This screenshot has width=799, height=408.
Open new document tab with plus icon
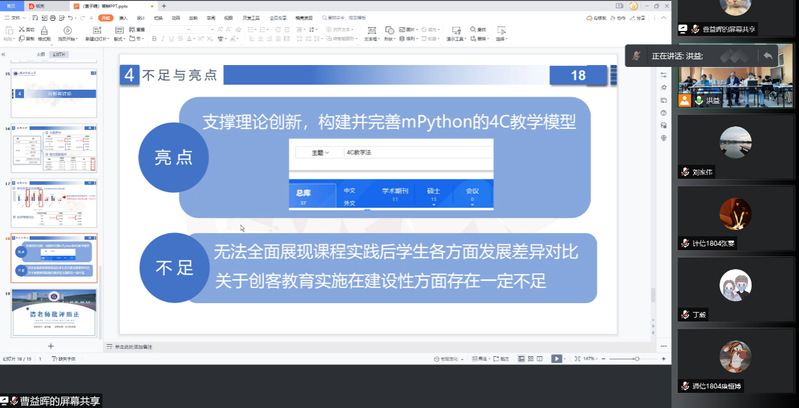[x=163, y=6]
